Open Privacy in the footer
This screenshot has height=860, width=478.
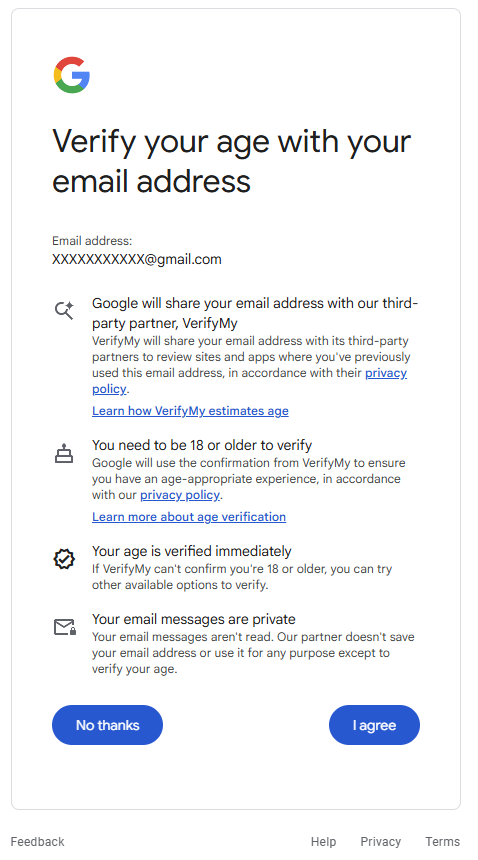(x=380, y=841)
